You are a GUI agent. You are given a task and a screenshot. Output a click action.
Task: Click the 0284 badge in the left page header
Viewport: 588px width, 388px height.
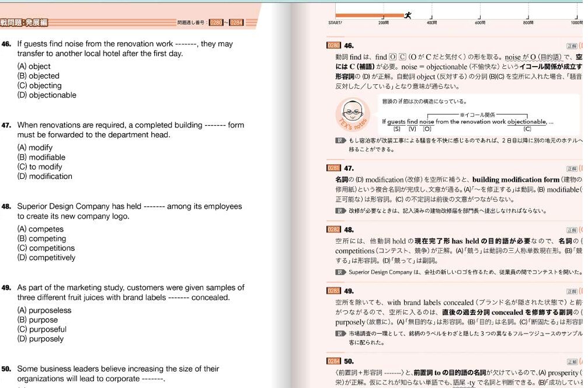[x=236, y=23]
